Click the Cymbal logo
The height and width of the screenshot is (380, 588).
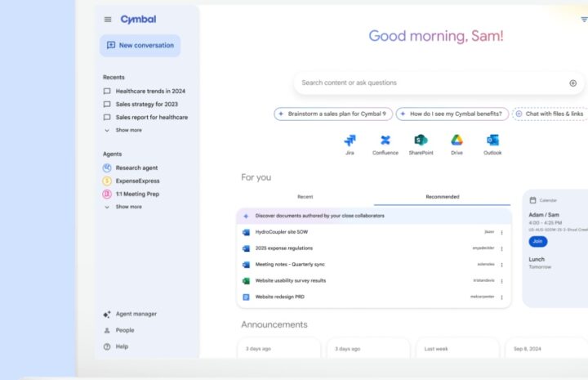click(138, 20)
